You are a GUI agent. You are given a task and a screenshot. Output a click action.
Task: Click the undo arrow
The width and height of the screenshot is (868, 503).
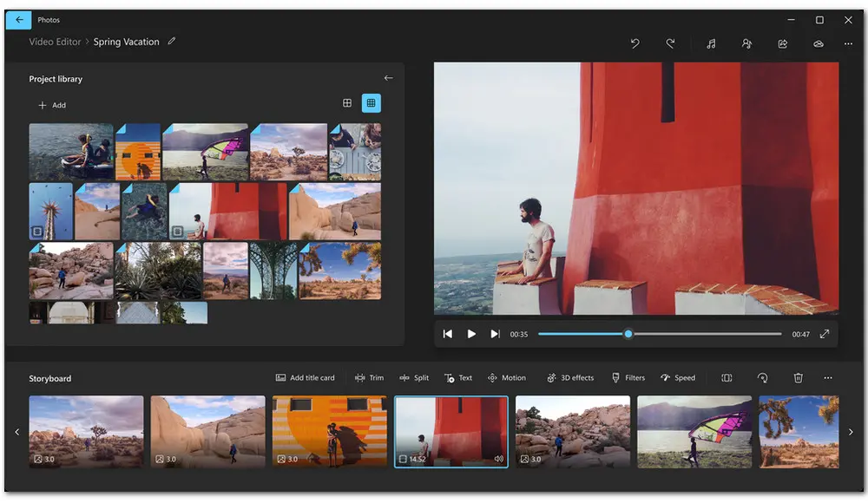(635, 42)
